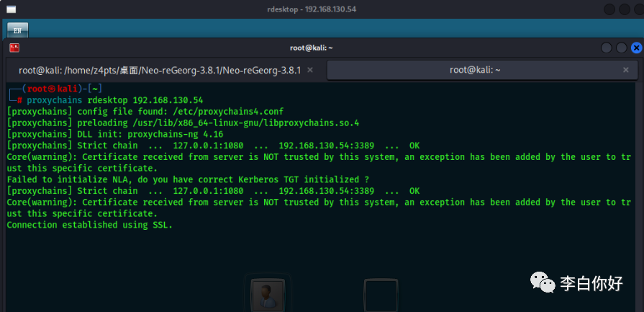Minimize the root@kali terminal window
The image size is (644, 312).
pyautogui.click(x=607, y=48)
